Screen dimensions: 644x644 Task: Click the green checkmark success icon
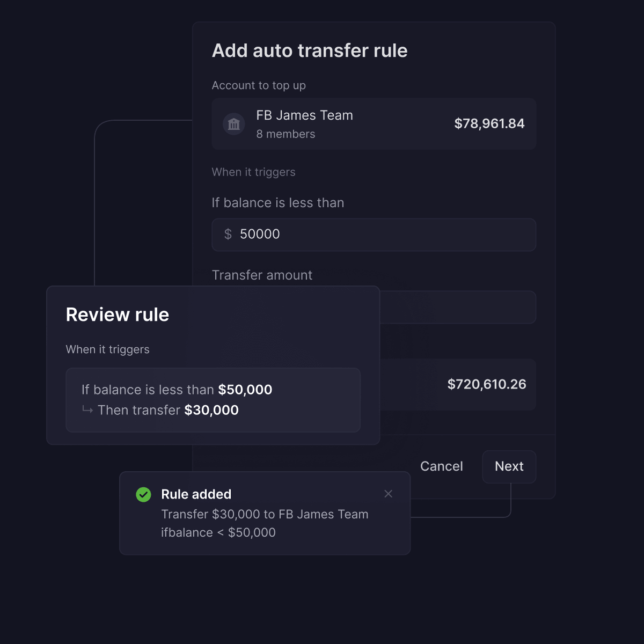[x=143, y=494]
